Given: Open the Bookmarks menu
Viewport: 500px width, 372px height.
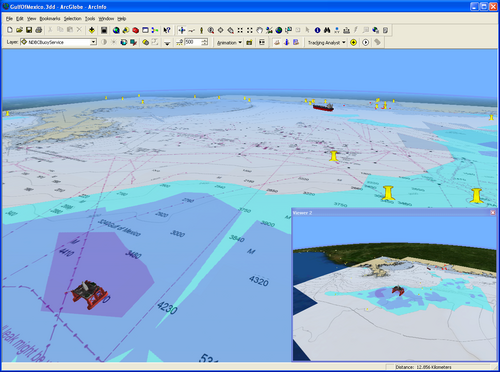Looking at the screenshot, I should (50, 19).
